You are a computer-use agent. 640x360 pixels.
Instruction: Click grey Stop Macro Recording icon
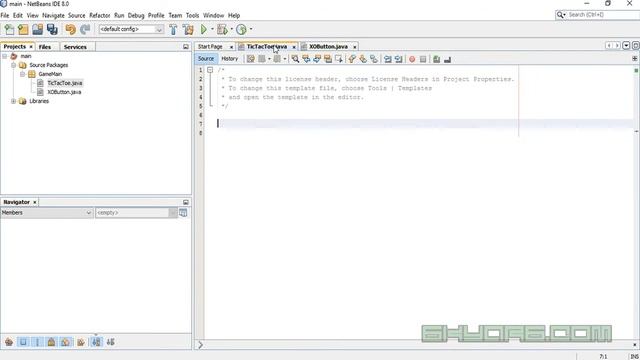point(423,59)
